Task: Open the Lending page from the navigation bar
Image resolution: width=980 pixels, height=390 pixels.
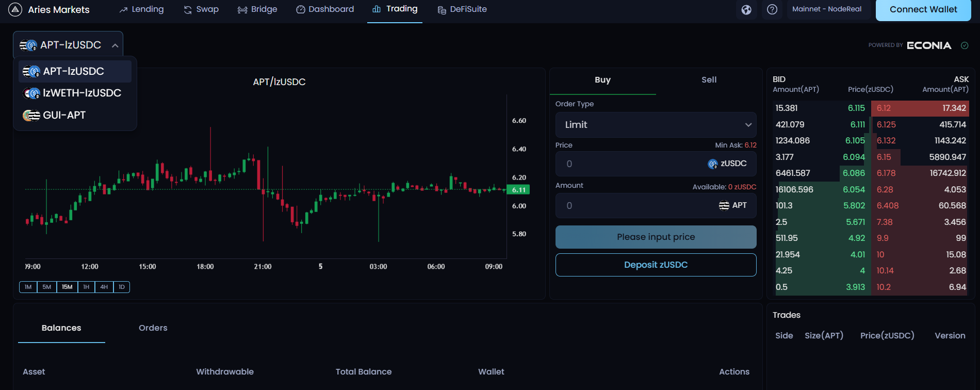Action: click(x=141, y=9)
